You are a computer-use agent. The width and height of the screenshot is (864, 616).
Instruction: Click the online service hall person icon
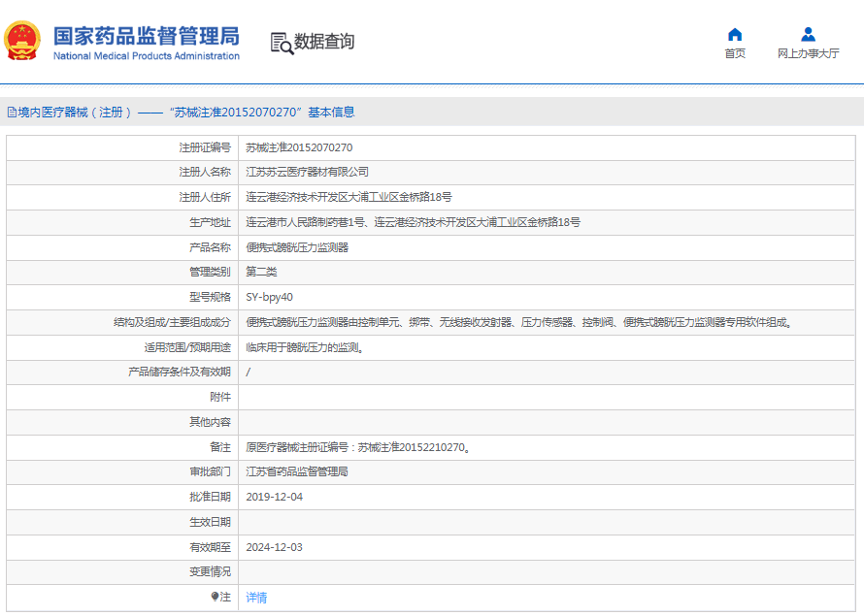point(808,35)
